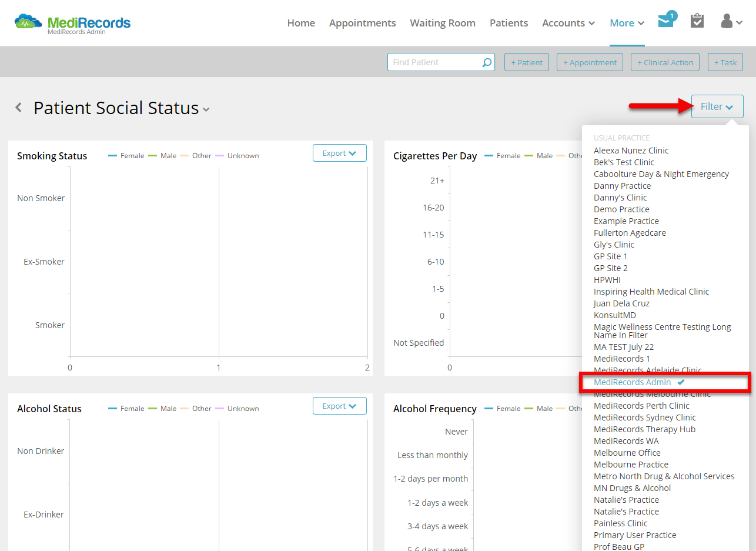Choose MediRecords Perth Clinic
The width and height of the screenshot is (756, 551).
641,406
